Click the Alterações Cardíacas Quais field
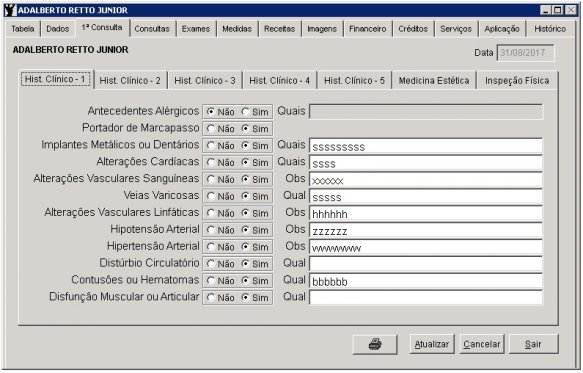 pos(426,163)
